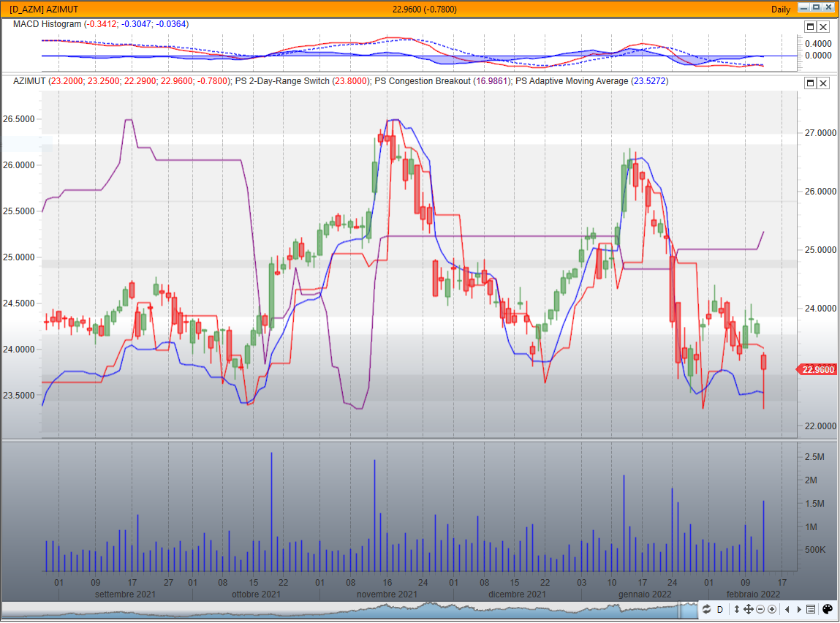840x623 pixels.
Task: Zoom out with the minus icon
Action: 760,609
